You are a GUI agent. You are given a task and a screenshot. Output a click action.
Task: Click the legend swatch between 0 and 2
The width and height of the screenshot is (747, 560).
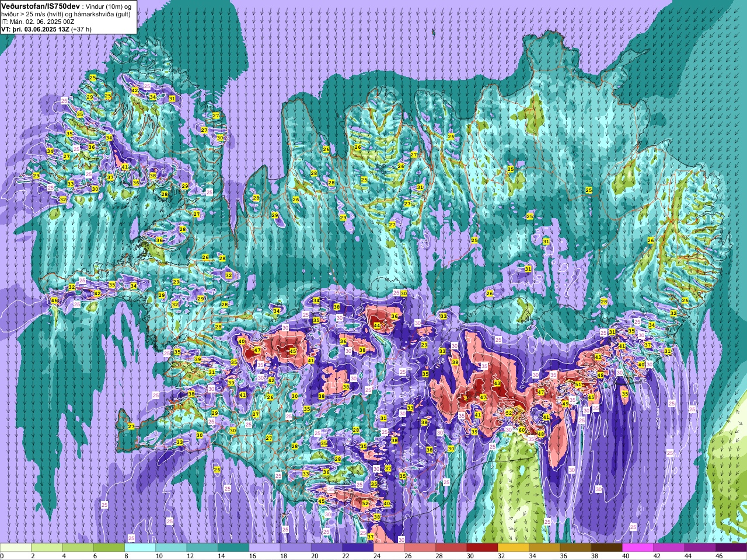pyautogui.click(x=15, y=548)
